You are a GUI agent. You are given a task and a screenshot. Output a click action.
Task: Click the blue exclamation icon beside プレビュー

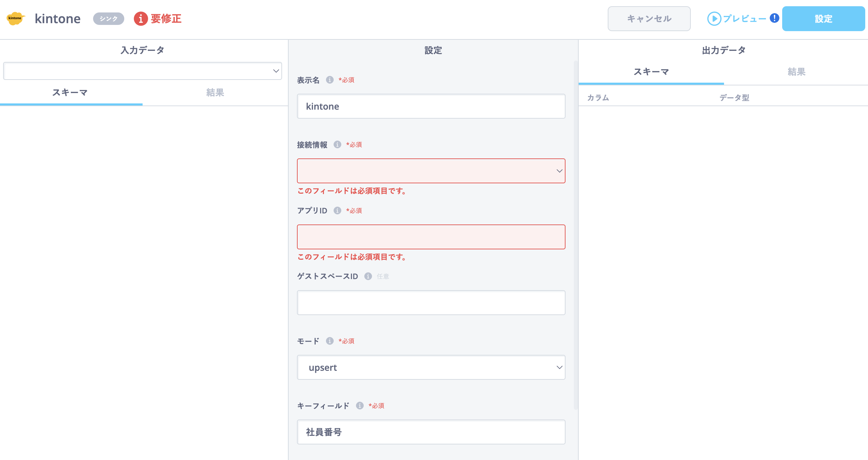point(774,18)
